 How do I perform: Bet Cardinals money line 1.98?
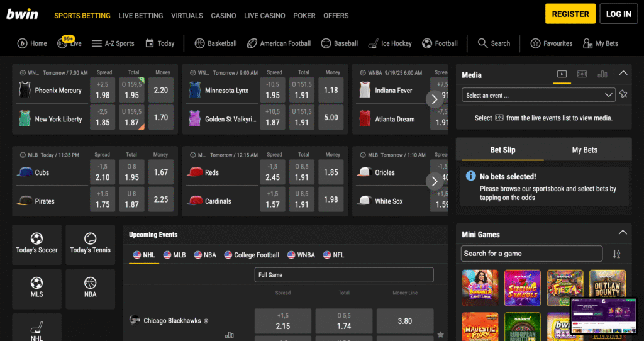(331, 199)
